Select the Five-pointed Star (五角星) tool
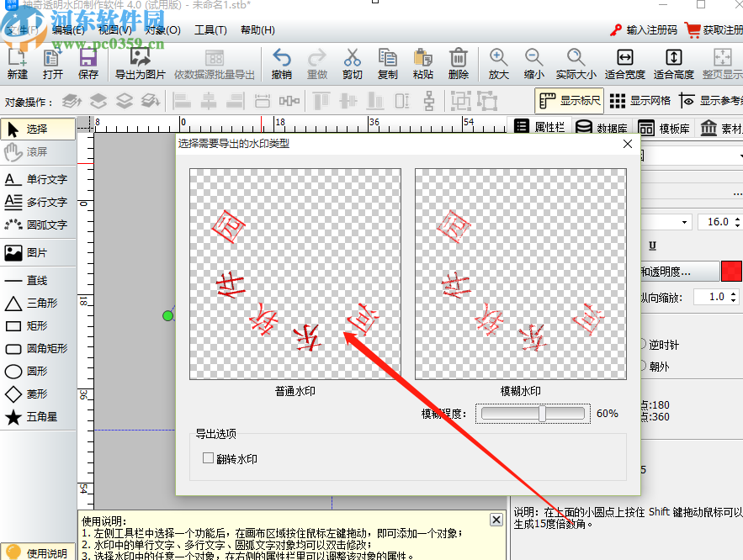 click(38, 416)
